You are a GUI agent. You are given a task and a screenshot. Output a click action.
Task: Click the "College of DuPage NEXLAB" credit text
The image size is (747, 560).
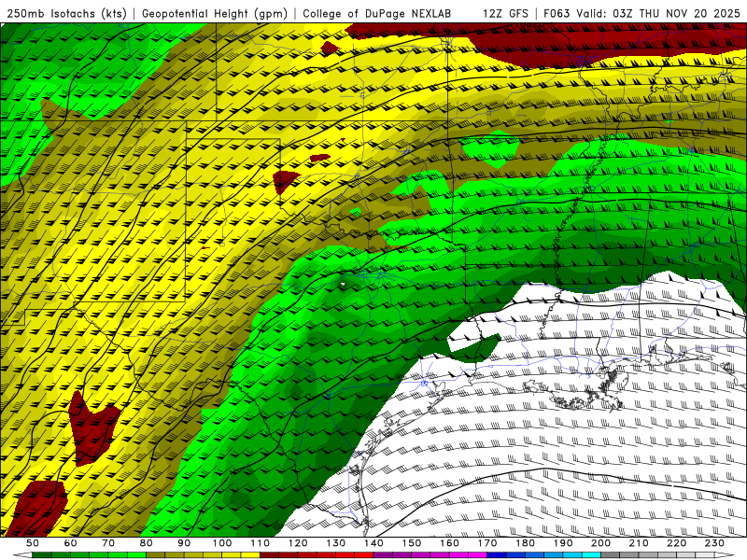[377, 13]
